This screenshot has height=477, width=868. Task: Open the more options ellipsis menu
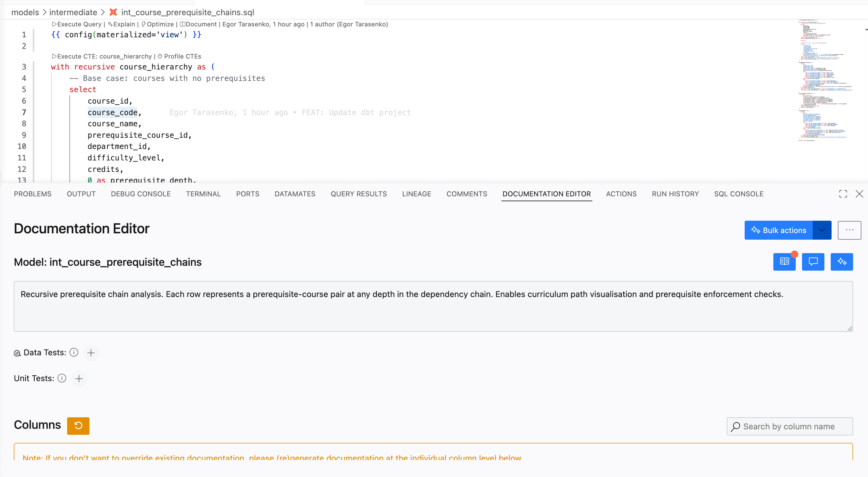(x=849, y=230)
